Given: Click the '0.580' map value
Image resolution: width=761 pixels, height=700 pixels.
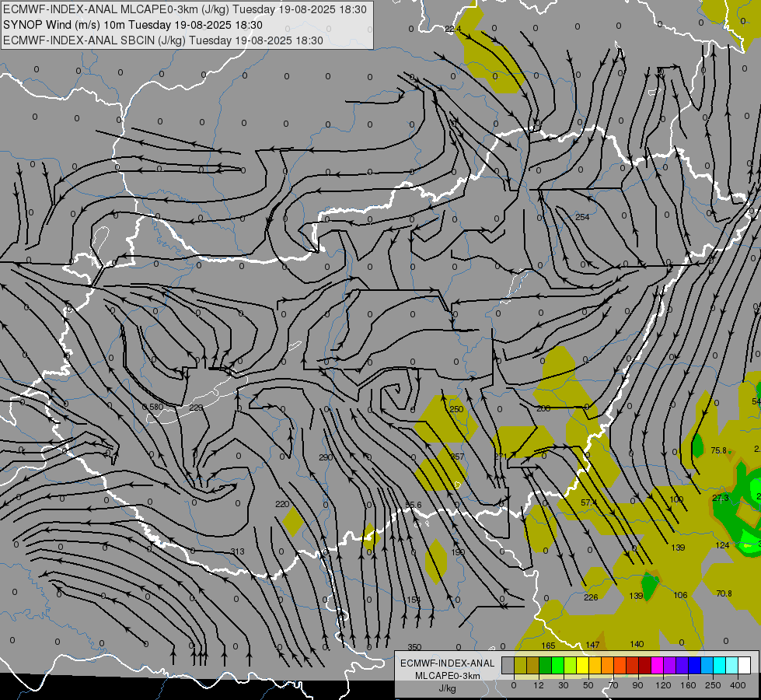Looking at the screenshot, I should pos(153,407).
